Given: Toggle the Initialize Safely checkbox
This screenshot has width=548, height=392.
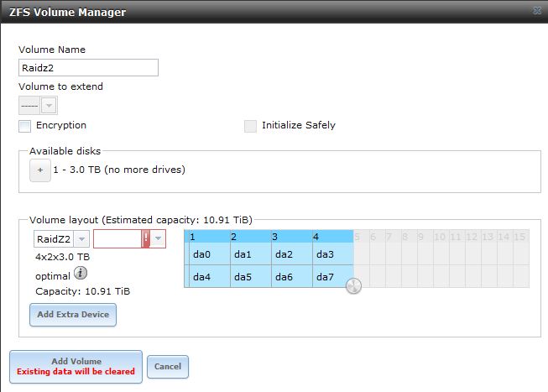Looking at the screenshot, I should [x=250, y=126].
